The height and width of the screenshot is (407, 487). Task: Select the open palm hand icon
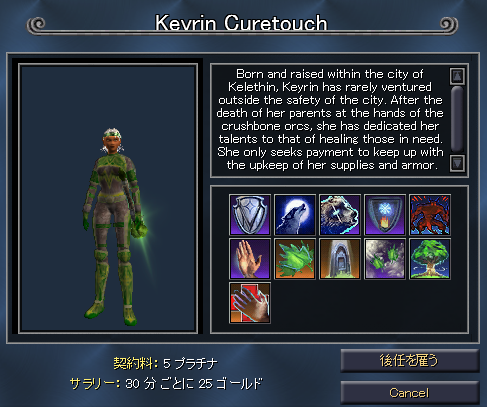pyautogui.click(x=250, y=259)
